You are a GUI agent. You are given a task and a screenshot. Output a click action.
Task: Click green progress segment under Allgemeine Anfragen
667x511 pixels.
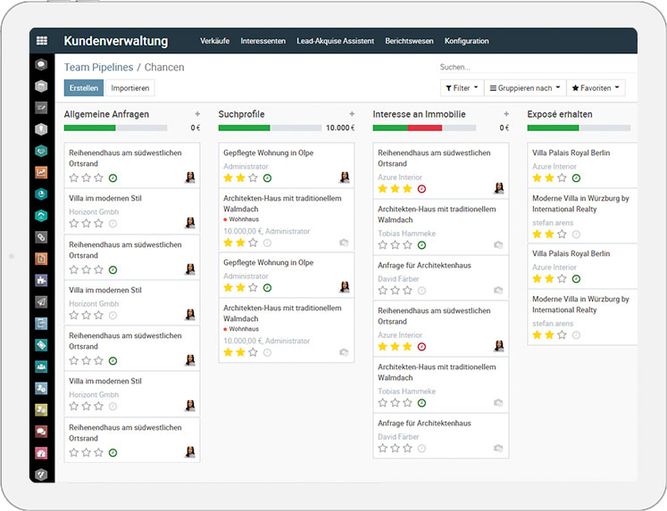point(90,128)
